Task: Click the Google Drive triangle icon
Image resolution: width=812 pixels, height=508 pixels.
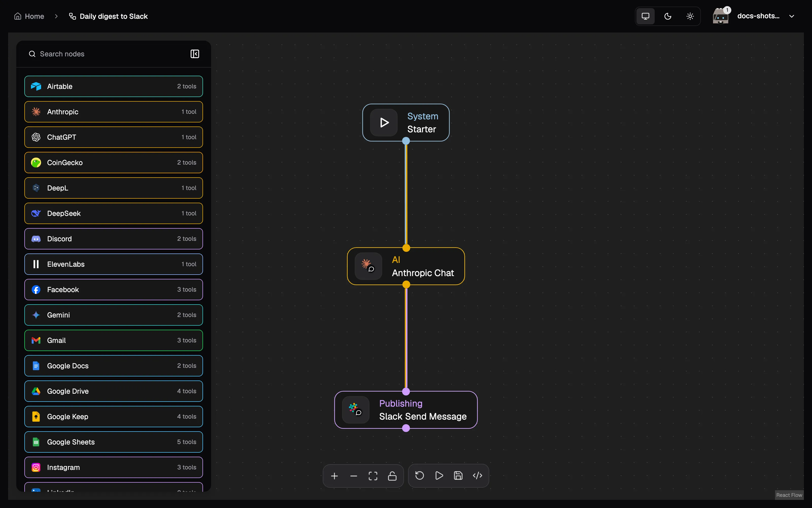Action: tap(36, 391)
